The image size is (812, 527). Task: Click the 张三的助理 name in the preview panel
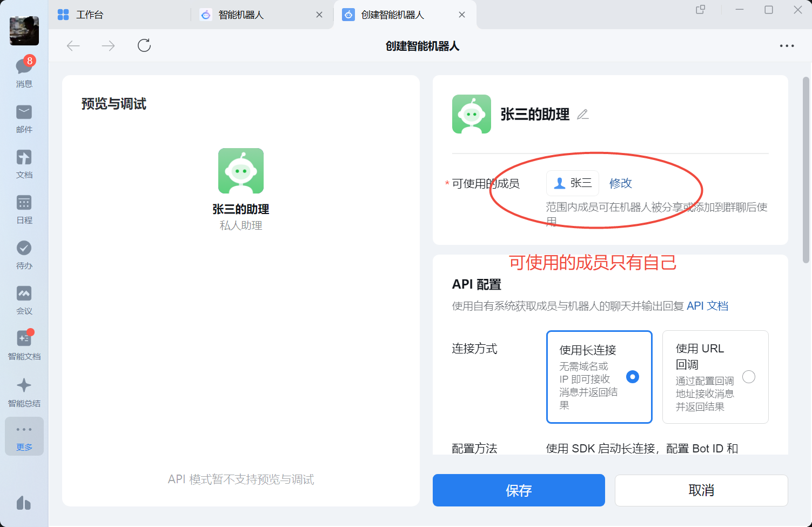241,209
